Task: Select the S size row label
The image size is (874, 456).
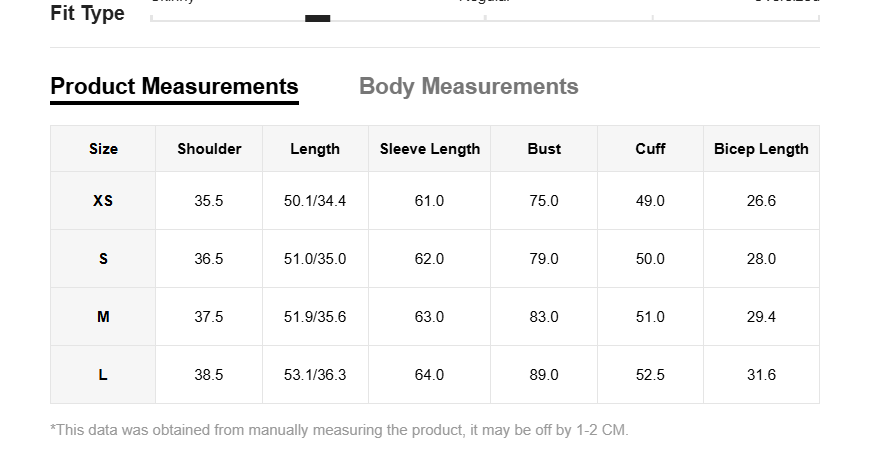Action: click(x=103, y=259)
